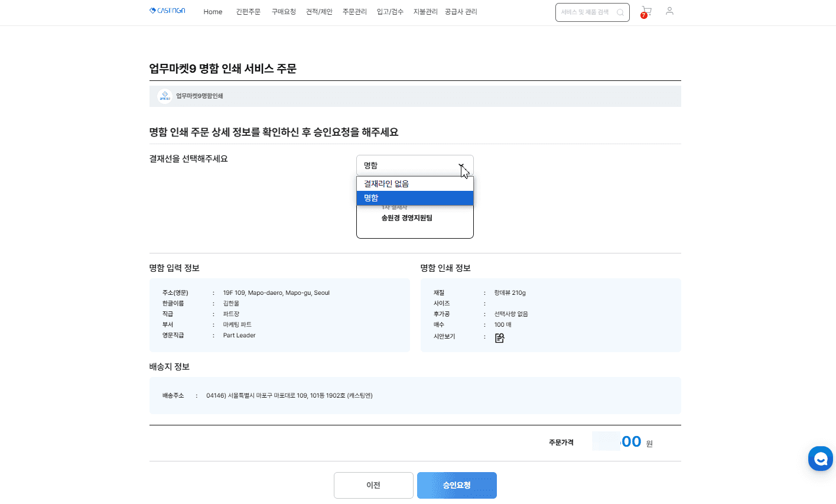Click the delivery address text
Viewport: 836px width, 504px height.
[x=289, y=395]
